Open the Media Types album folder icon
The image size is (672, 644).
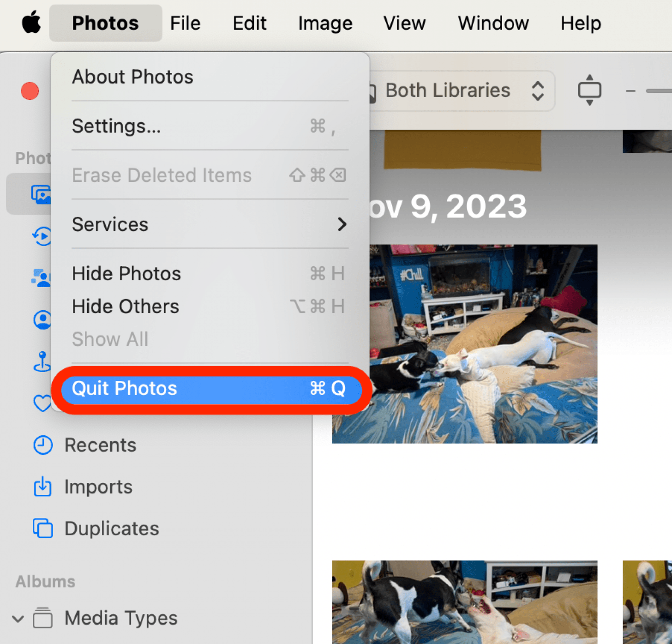[x=43, y=618]
